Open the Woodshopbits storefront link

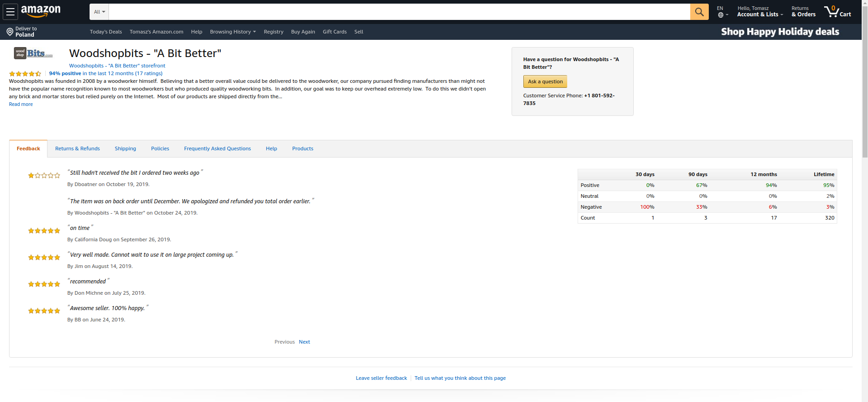point(117,66)
